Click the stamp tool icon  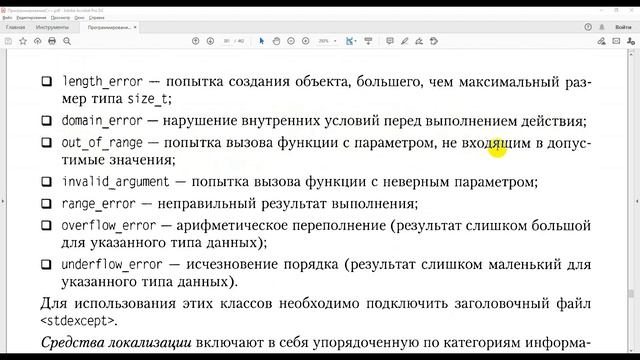(x=434, y=41)
